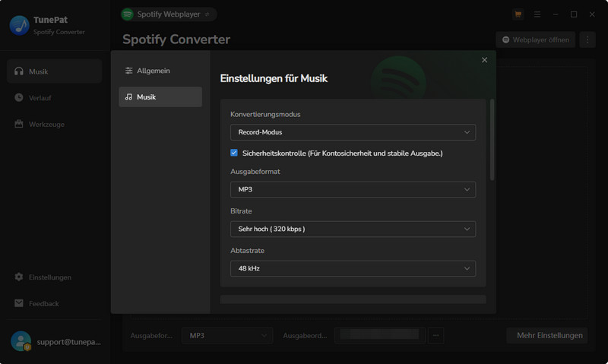Click the headphones icon beside Musik
Viewport: 608px width, 364px height.
click(18, 71)
